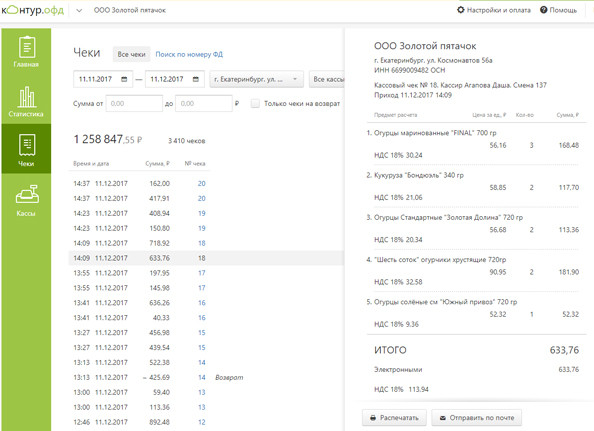Click the Сумма от input field
The width and height of the screenshot is (594, 431).
click(134, 103)
